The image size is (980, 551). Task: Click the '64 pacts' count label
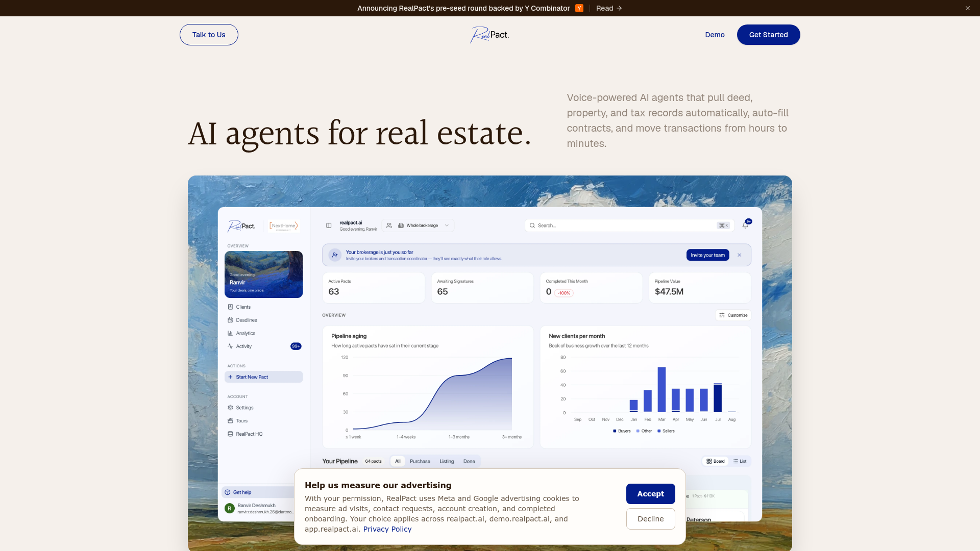[x=373, y=461]
